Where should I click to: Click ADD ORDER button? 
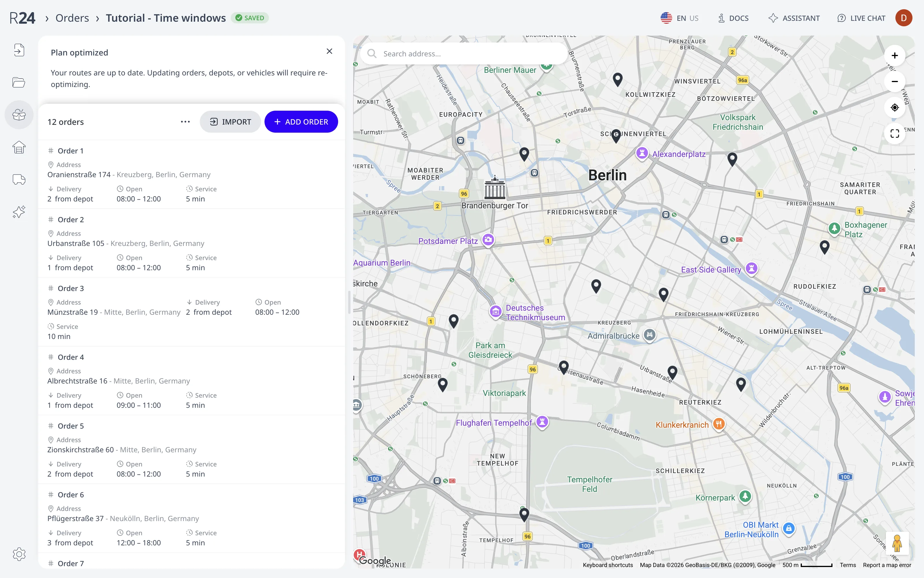click(301, 122)
